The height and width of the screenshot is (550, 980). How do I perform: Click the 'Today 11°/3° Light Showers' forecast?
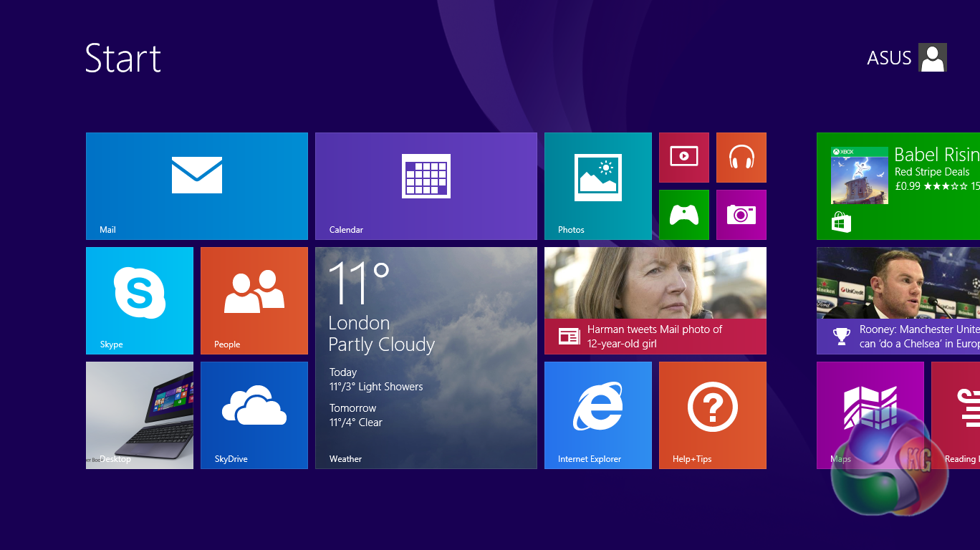[376, 380]
